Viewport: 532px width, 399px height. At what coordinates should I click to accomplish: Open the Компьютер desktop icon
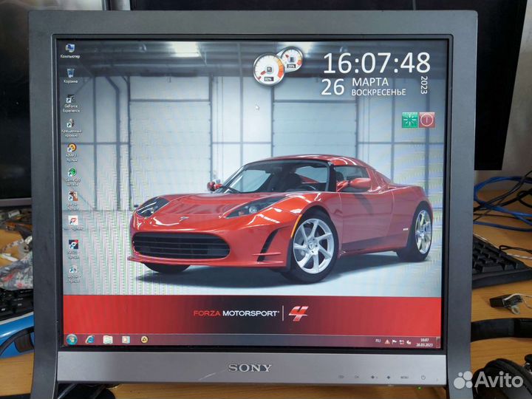point(70,51)
